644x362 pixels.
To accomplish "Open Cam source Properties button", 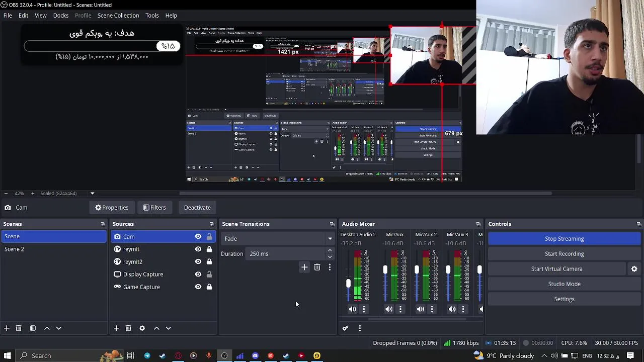I will [x=112, y=208].
